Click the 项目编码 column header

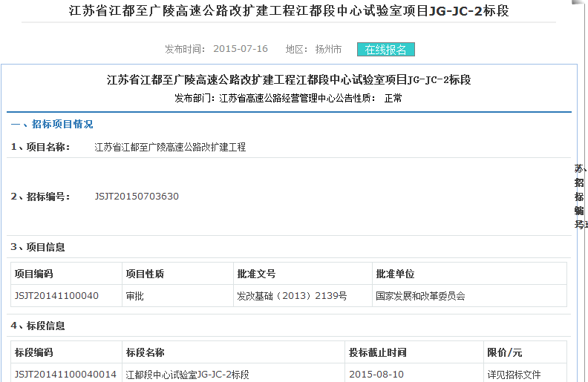coord(34,274)
